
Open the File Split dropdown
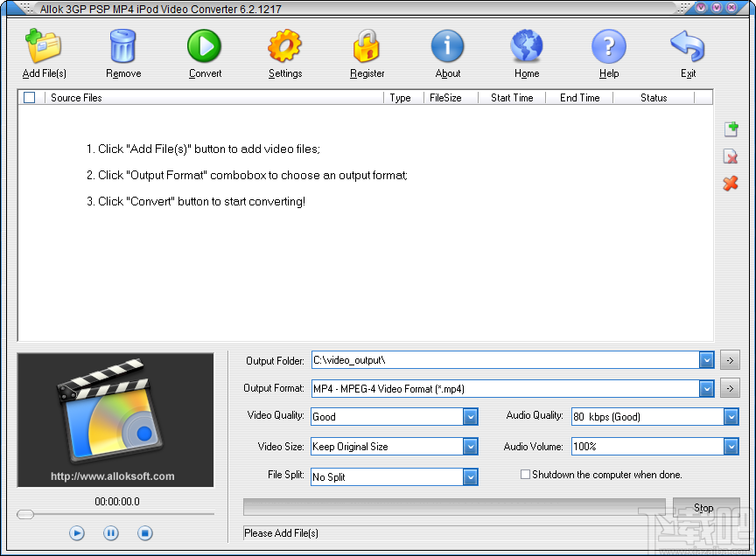pyautogui.click(x=470, y=476)
